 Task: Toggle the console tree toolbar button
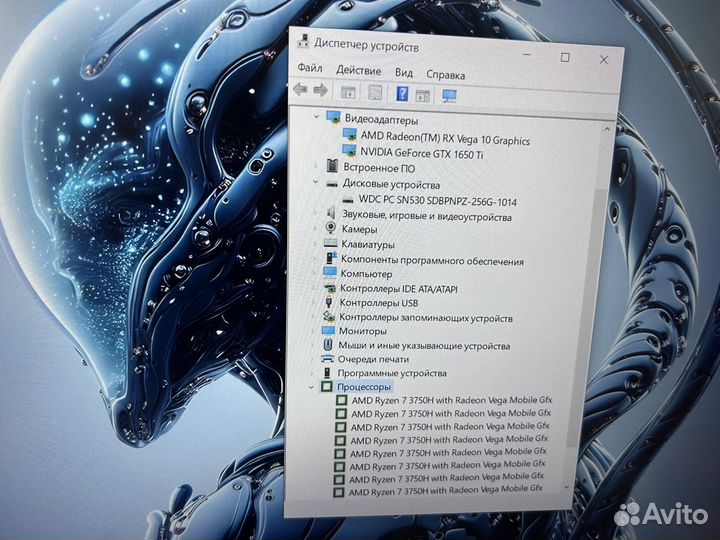349,92
